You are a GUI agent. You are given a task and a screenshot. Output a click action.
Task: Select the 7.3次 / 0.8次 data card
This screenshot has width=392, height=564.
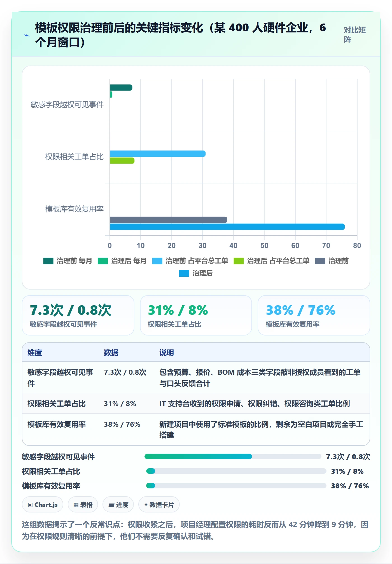(x=78, y=315)
